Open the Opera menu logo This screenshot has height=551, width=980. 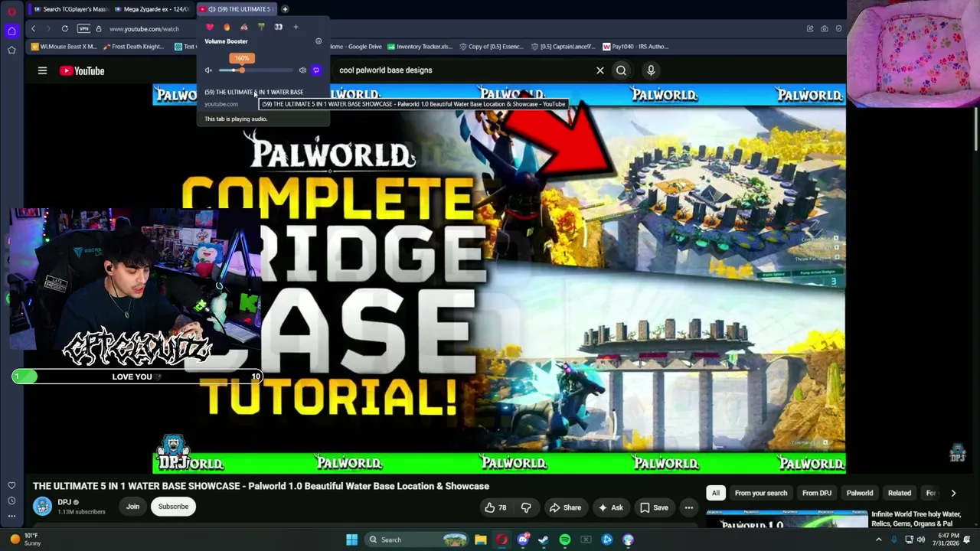coord(11,11)
